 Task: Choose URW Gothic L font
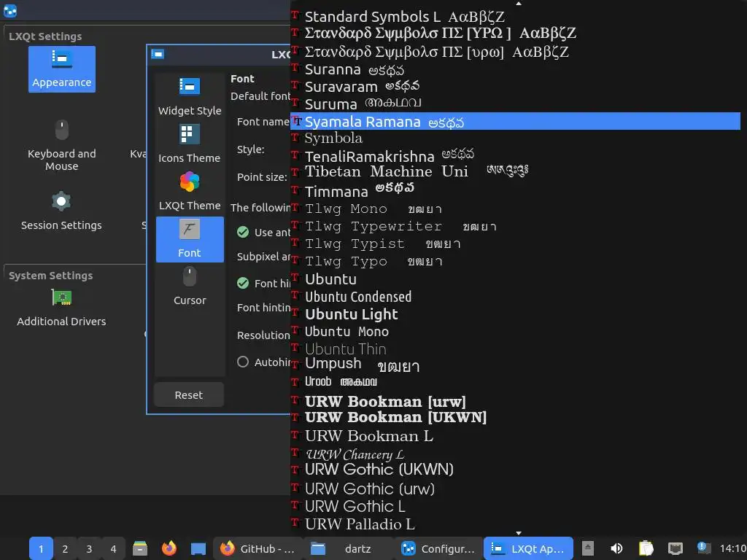(515, 506)
